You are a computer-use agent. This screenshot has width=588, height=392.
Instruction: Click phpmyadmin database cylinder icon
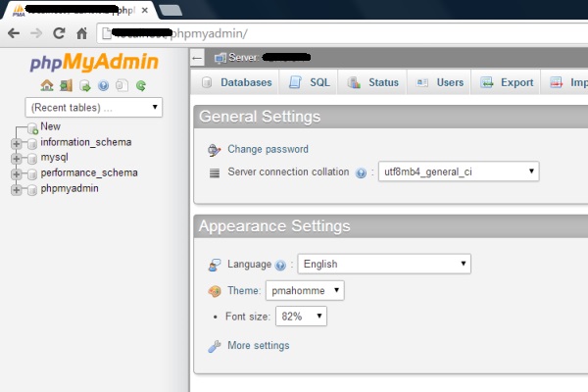[32, 190]
